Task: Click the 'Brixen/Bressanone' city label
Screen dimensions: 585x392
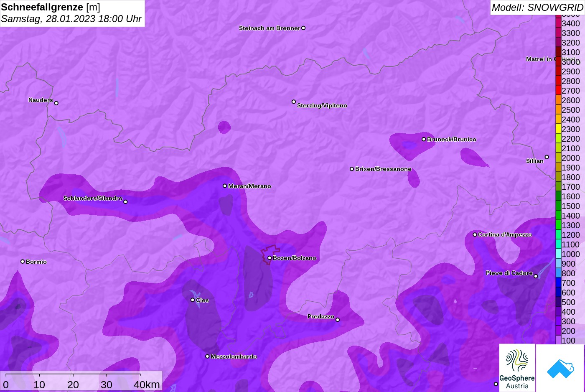Action: coord(383,169)
